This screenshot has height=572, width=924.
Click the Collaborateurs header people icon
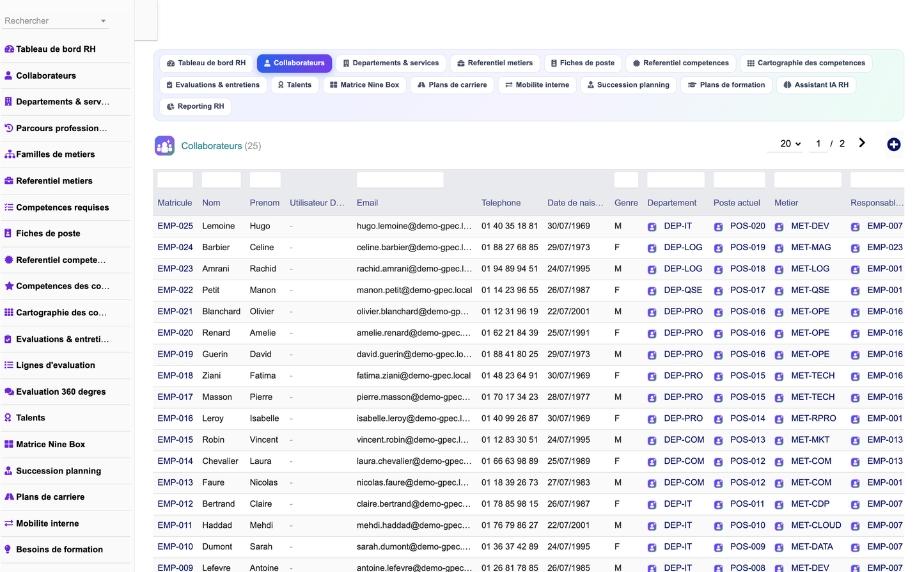[x=164, y=146]
